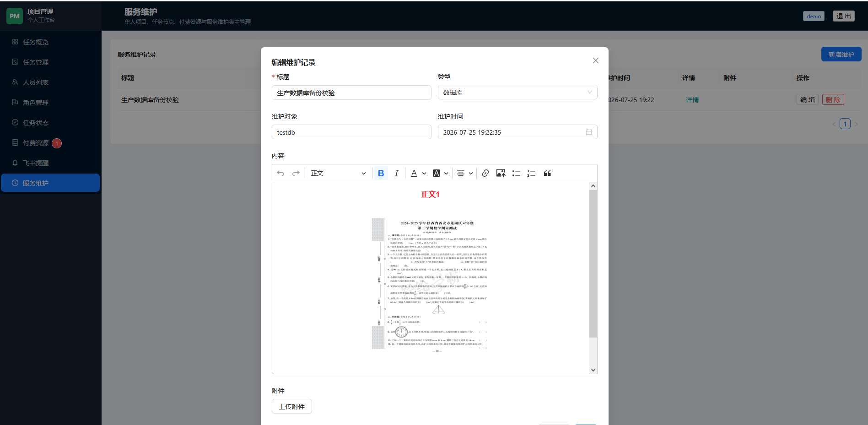Open 任务概览 in sidebar

pyautogui.click(x=50, y=42)
